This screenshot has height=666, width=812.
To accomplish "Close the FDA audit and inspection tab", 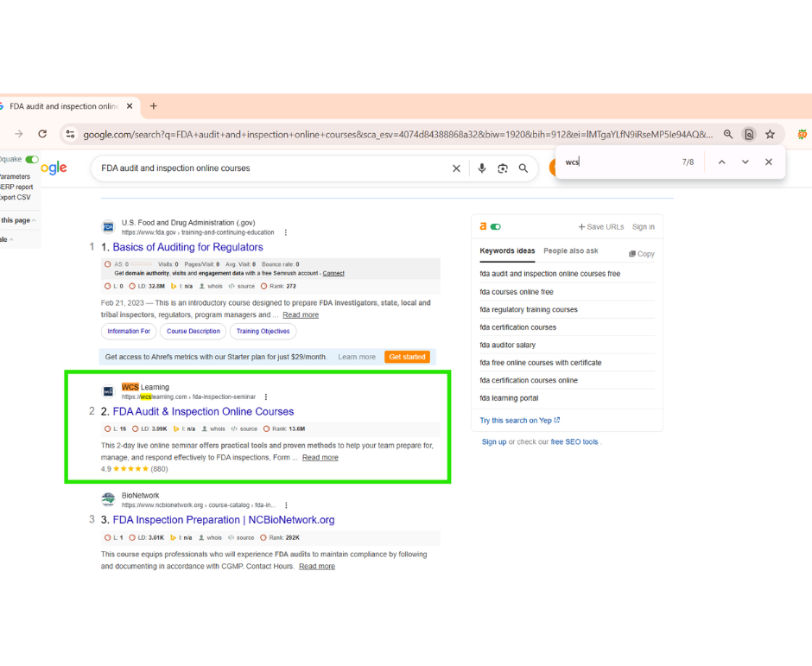I will pyautogui.click(x=130, y=106).
